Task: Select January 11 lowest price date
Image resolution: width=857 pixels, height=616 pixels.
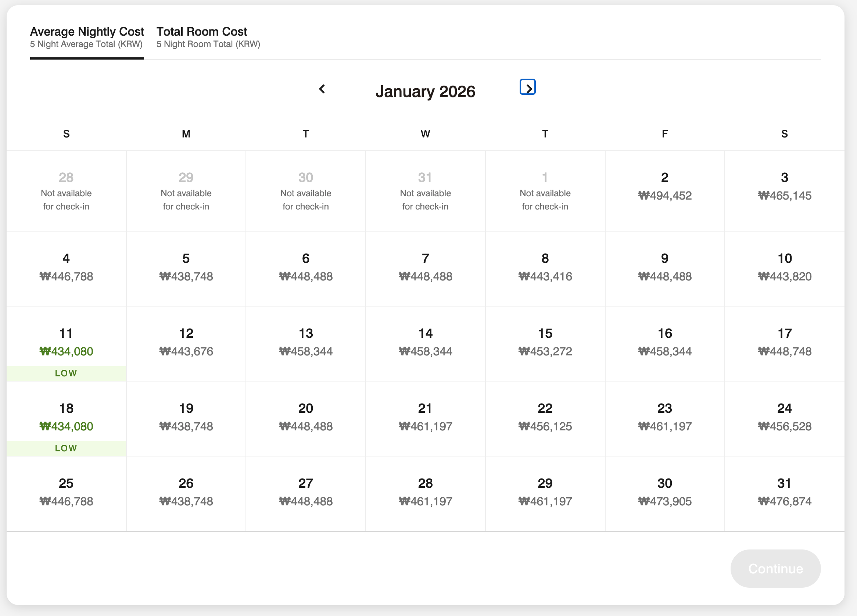Action: 66,343
